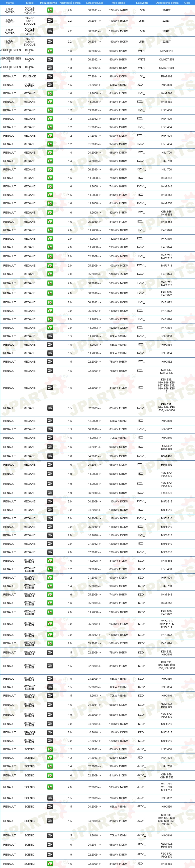
Task: Click the GRAND SCENIC model cell
Action: [29, 85]
